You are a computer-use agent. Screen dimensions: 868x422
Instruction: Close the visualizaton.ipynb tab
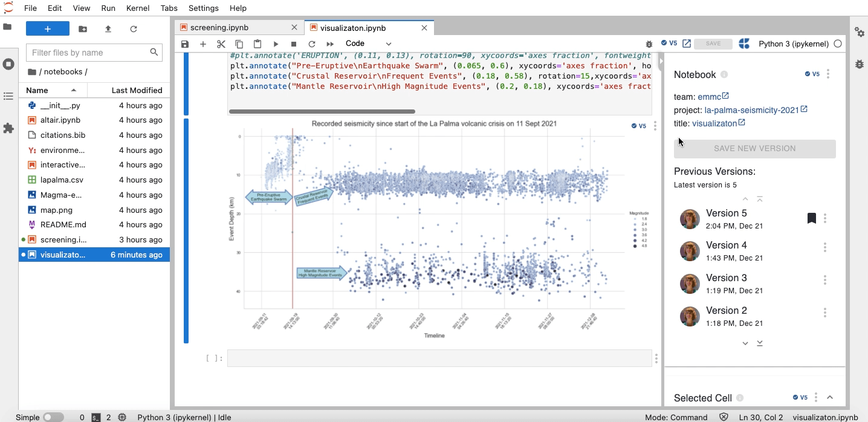coord(424,28)
